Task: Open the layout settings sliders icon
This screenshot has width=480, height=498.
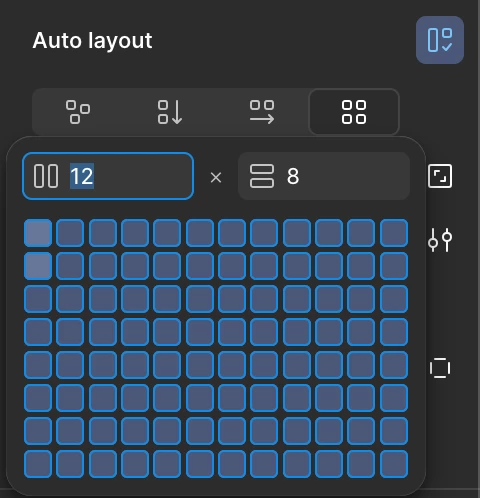Action: (x=440, y=240)
